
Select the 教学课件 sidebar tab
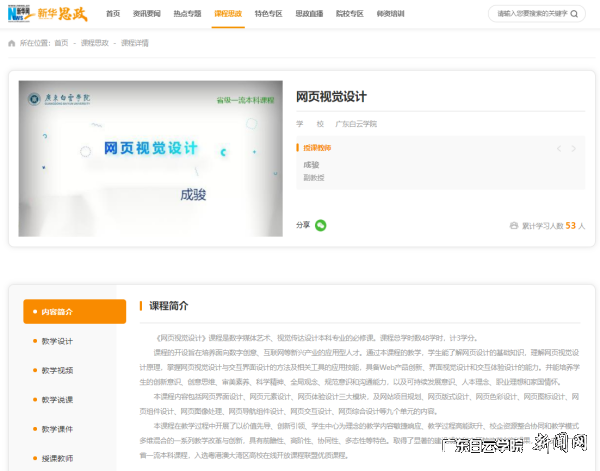pyautogui.click(x=57, y=429)
